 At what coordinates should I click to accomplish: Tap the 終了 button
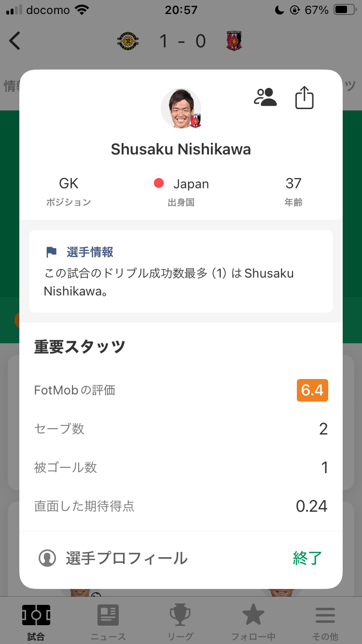coord(307,558)
